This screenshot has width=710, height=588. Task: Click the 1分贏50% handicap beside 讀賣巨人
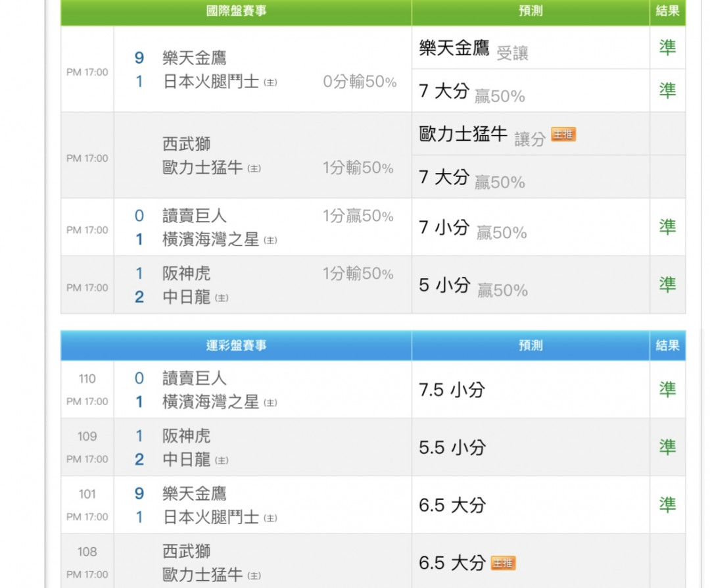tap(358, 216)
